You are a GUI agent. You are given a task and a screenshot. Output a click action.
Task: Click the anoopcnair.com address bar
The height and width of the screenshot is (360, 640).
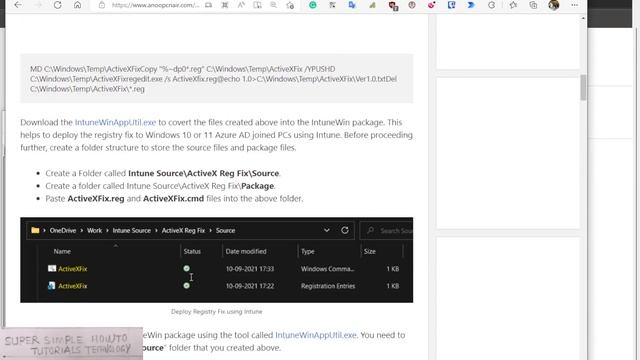[x=156, y=5]
